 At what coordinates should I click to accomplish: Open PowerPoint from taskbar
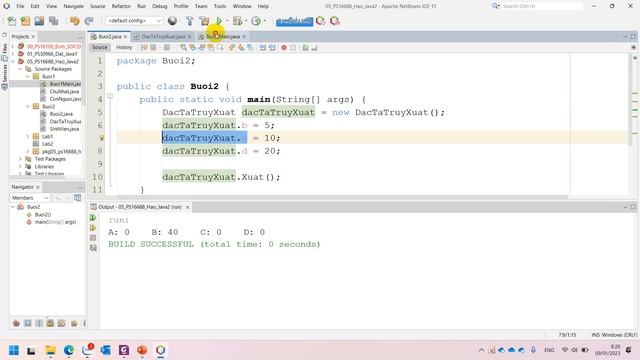pos(142,350)
